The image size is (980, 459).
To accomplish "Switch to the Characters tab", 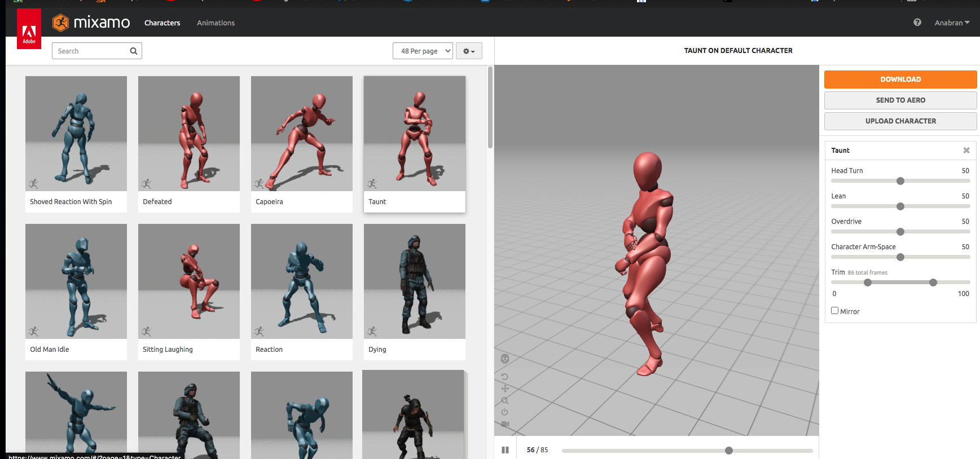I will 162,23.
